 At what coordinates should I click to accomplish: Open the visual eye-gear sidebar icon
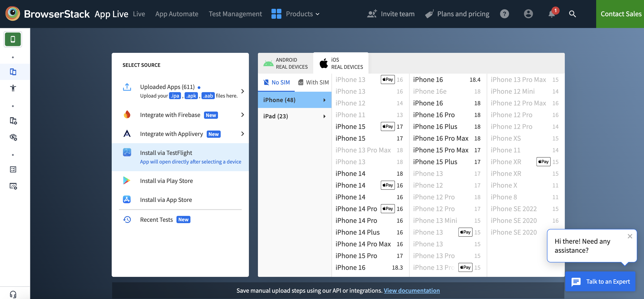tap(13, 137)
